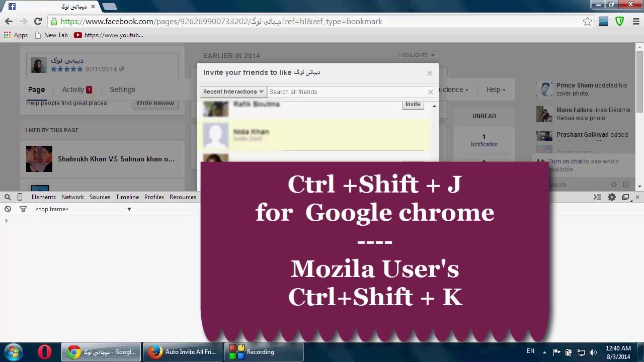Activate DevTools inspect element magnifier
The image size is (644, 362).
tap(8, 197)
